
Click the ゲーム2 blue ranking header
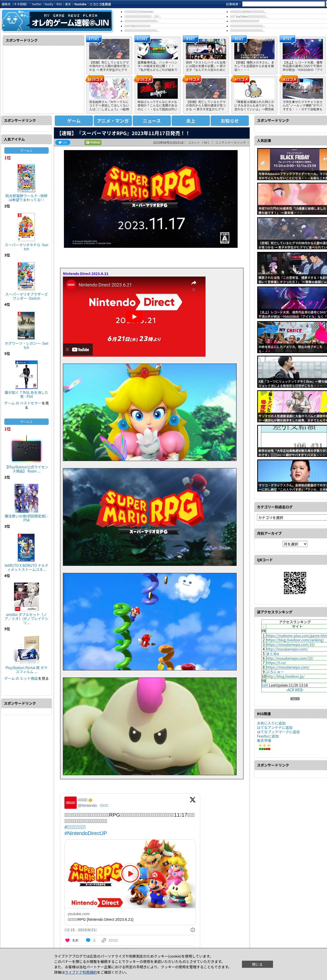point(26,422)
